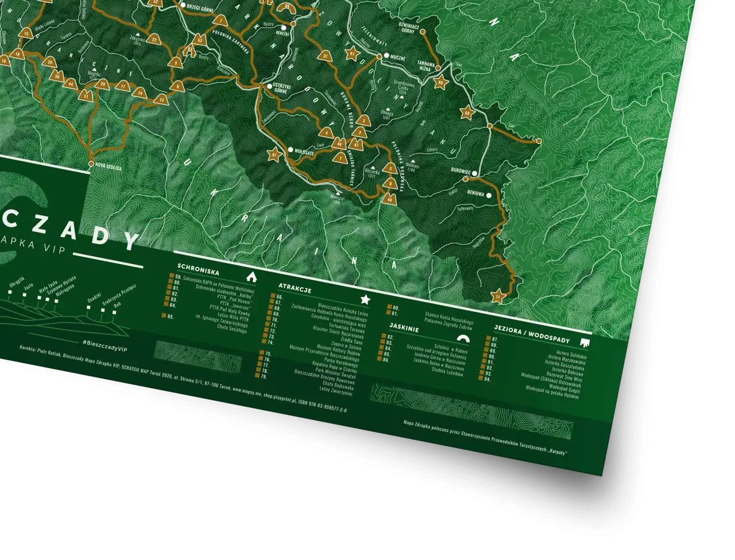This screenshot has height=560, width=735.
Task: Click the star marker near Wołosate
Action: [275, 155]
